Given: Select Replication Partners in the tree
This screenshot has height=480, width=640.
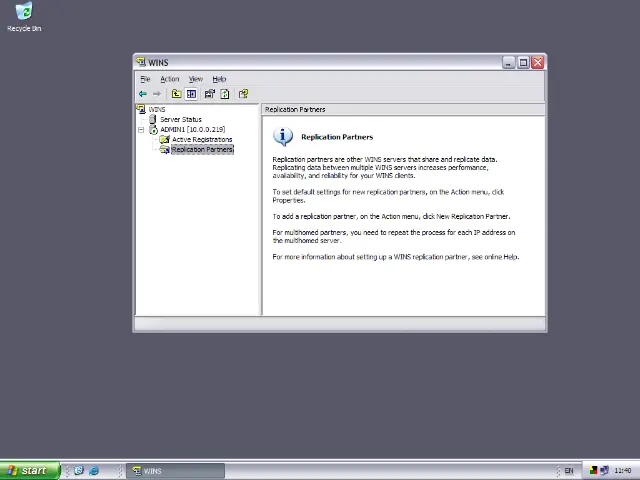Looking at the screenshot, I should tap(202, 150).
